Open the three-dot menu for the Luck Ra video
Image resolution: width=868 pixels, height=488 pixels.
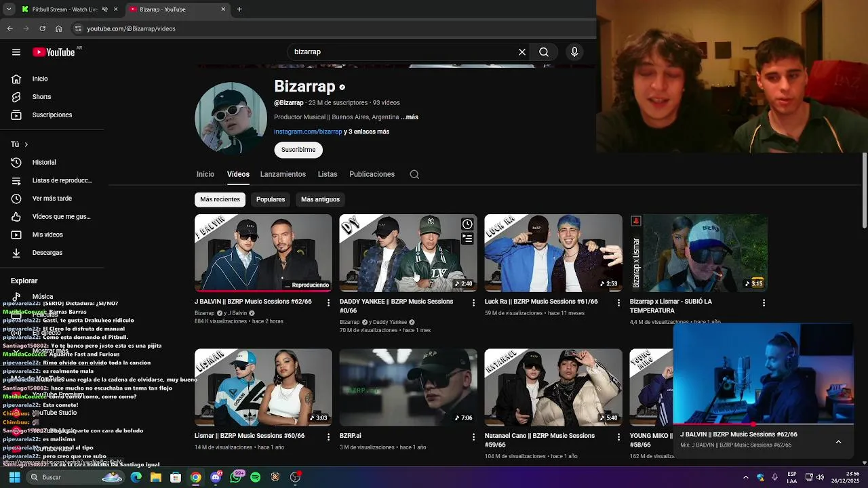[x=618, y=302]
